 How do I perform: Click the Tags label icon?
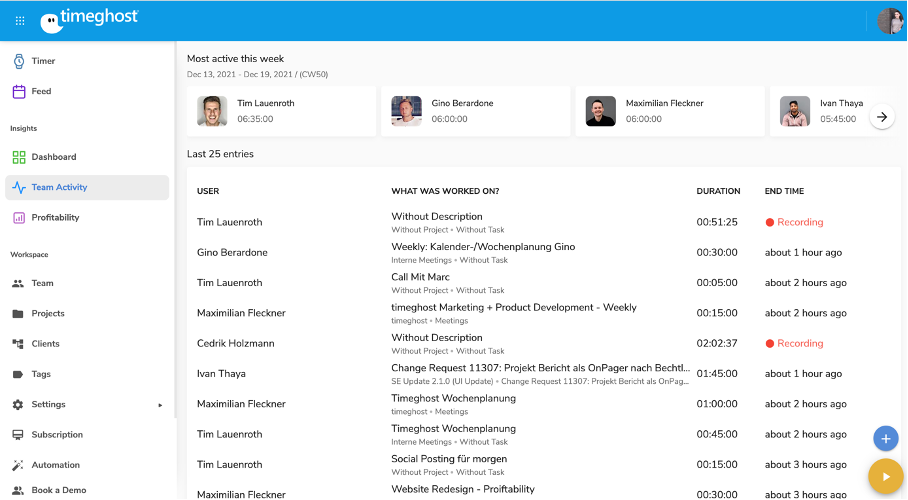[18, 374]
